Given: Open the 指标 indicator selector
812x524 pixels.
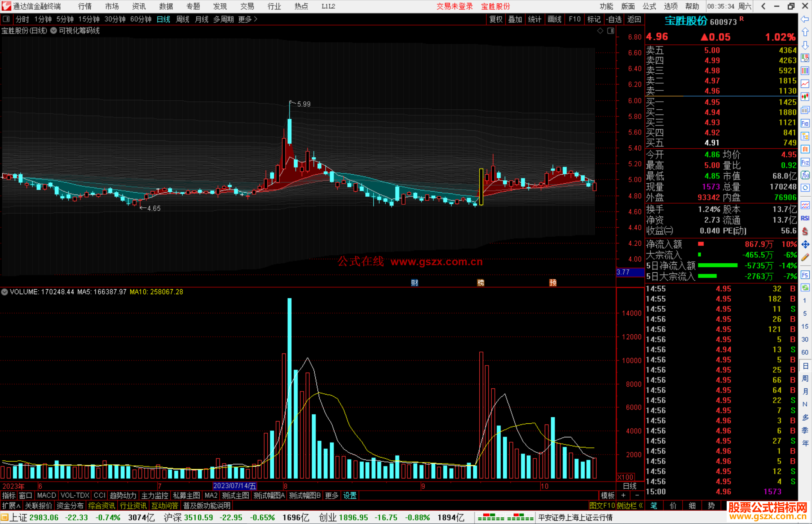Looking at the screenshot, I should 9,495.
